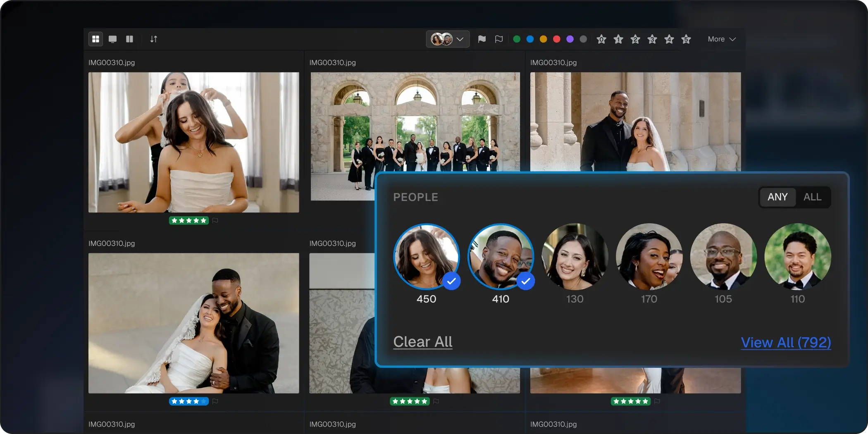Open couple standing by columns thumbnail

point(635,122)
